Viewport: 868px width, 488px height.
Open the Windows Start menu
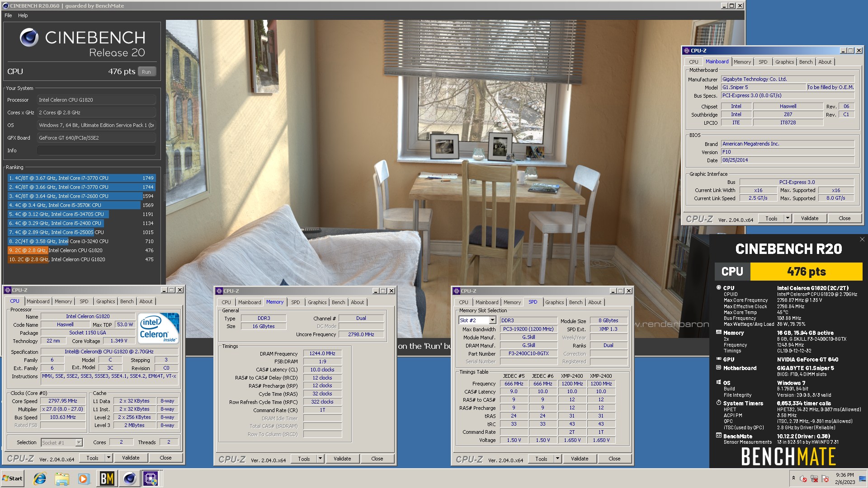tap(13, 478)
